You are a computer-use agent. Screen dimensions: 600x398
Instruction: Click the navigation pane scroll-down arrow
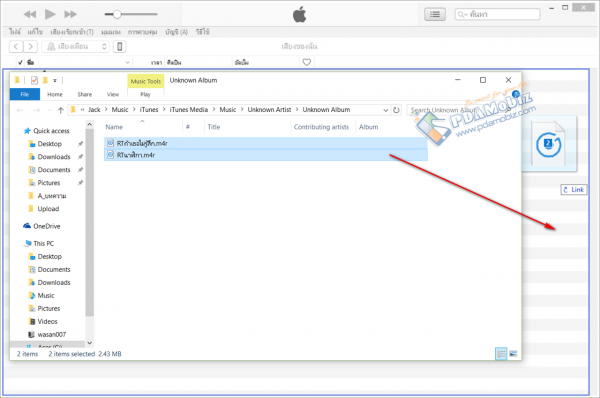[x=90, y=343]
